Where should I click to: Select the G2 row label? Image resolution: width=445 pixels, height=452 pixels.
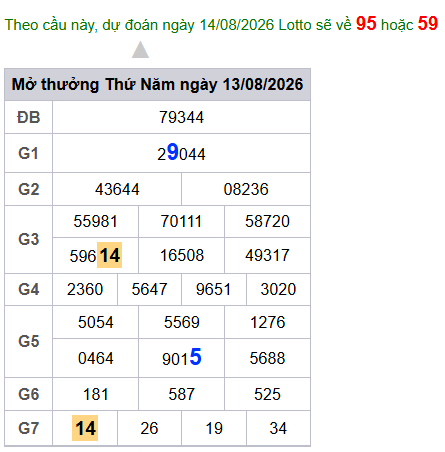29,189
